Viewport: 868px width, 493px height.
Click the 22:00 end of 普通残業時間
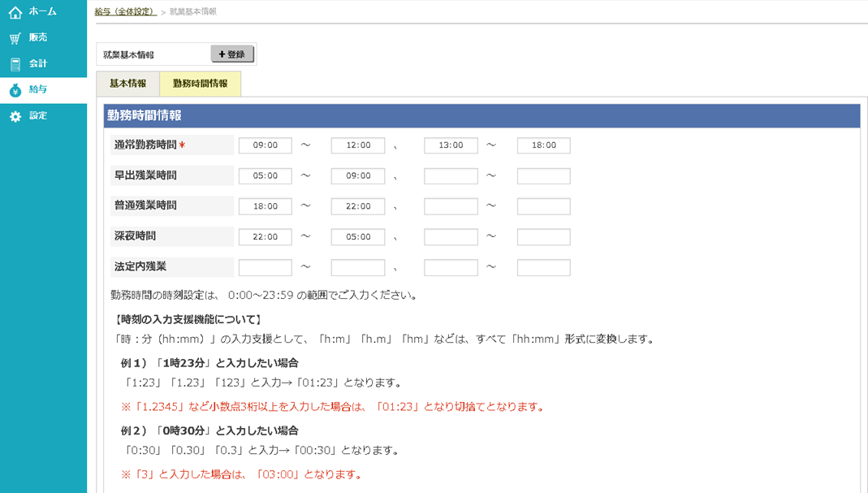pos(357,205)
